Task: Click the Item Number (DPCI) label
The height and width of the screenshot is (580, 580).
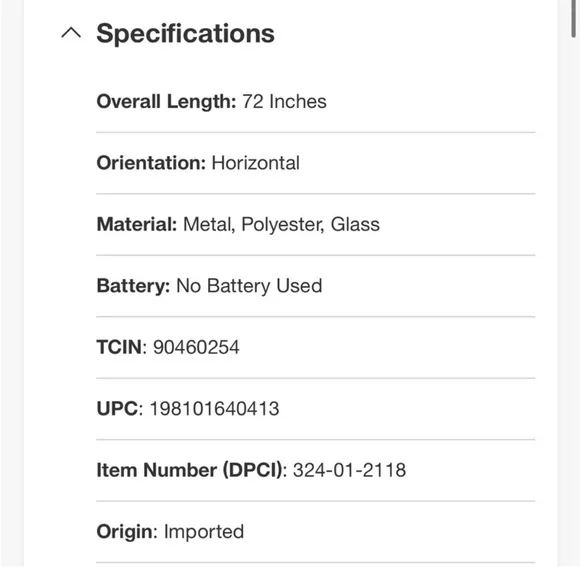Action: (x=189, y=470)
